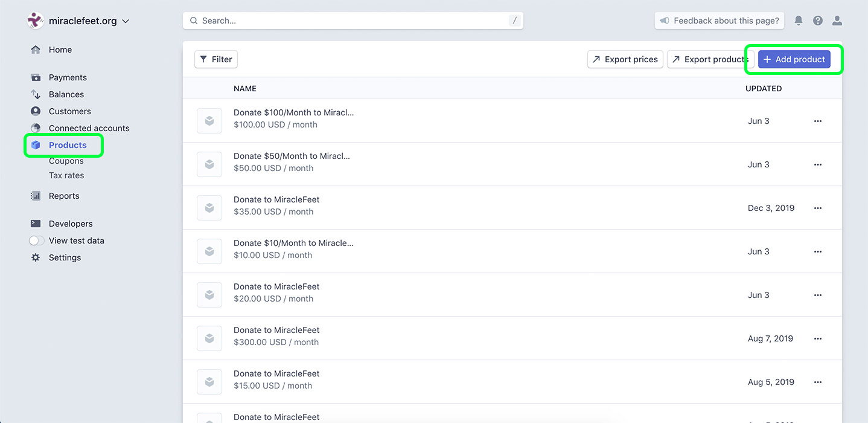Open product Donate $10/Month to Miracle...
The height and width of the screenshot is (423, 868).
(293, 243)
